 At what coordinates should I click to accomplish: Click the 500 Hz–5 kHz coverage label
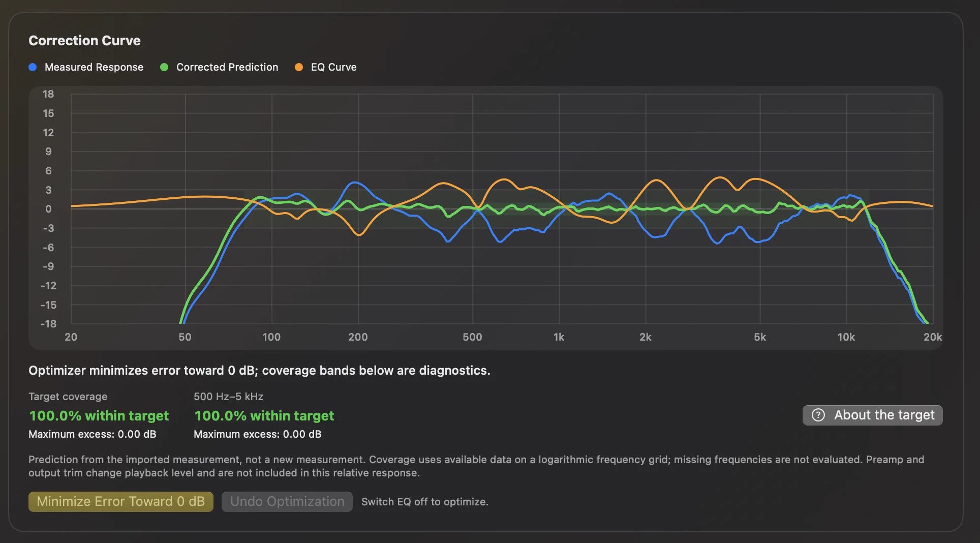pos(228,397)
